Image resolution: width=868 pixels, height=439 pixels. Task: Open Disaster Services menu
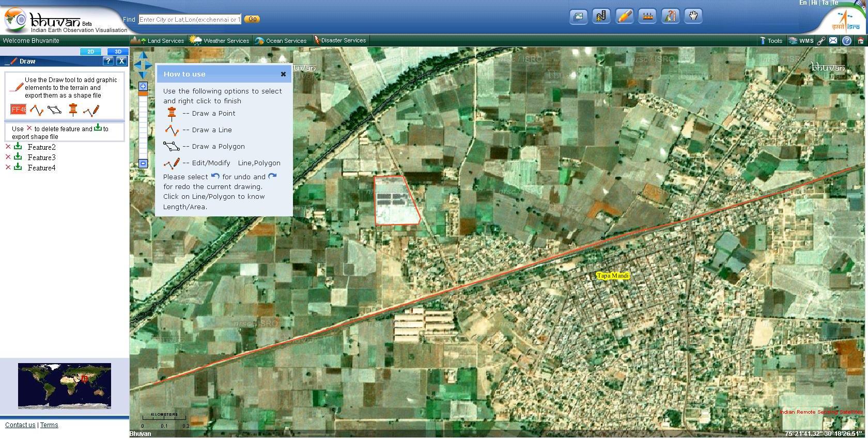340,40
